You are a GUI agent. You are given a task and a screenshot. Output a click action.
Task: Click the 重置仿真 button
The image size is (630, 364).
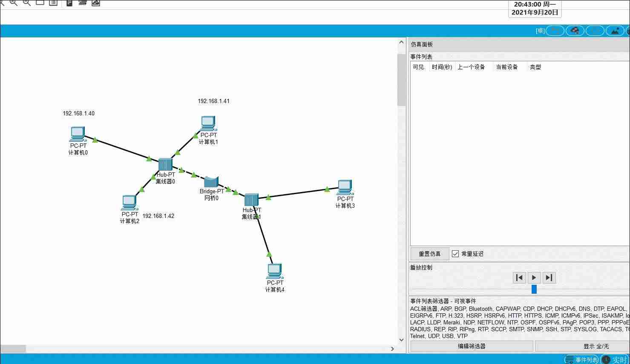point(430,254)
